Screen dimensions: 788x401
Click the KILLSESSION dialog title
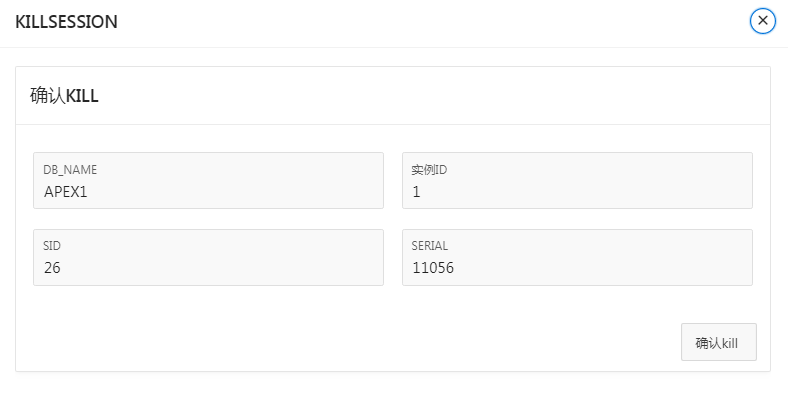click(66, 21)
